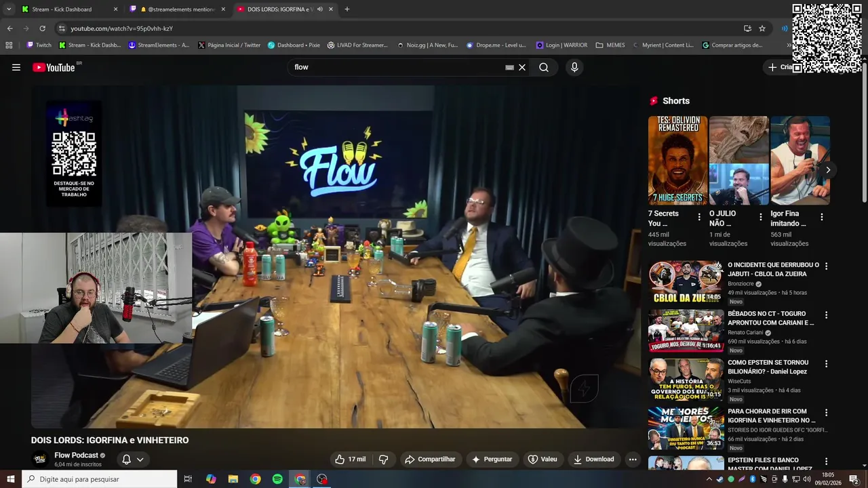
Task: Open options for PARA CHORAR DE RIR video
Action: coord(826,413)
